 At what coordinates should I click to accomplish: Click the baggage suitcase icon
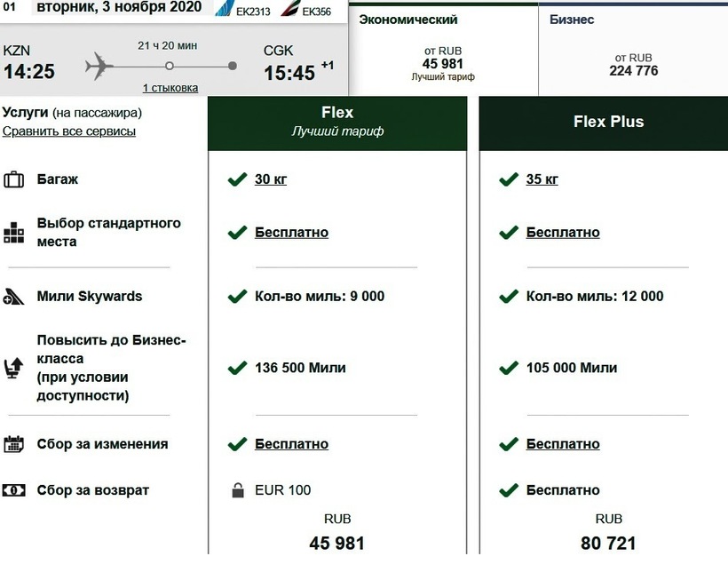tap(13, 179)
